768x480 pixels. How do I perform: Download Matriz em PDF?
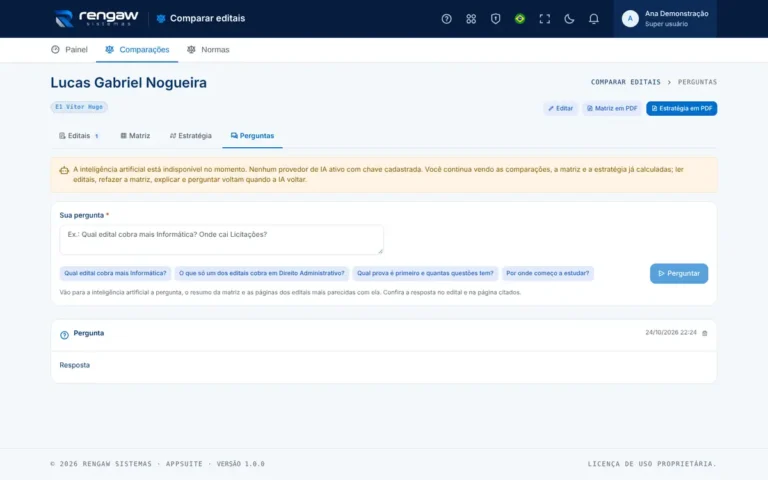click(x=612, y=108)
